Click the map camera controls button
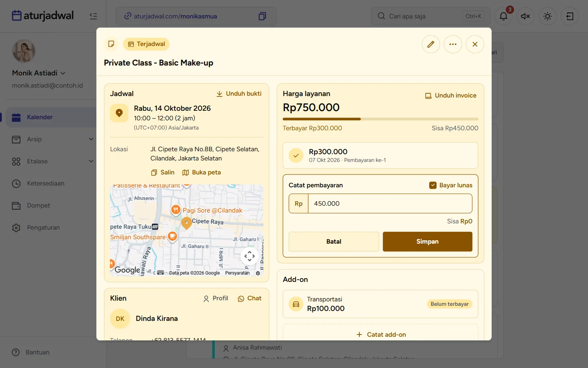Image resolution: width=588 pixels, height=368 pixels. (250, 256)
